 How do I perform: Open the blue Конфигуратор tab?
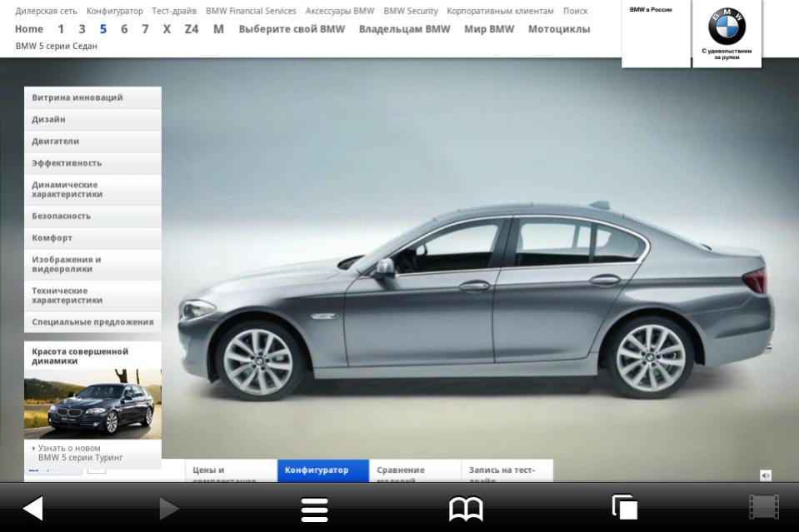(323, 471)
